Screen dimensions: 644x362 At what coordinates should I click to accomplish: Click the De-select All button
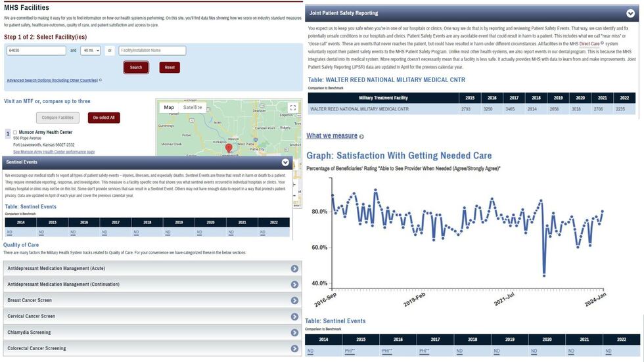pos(104,118)
